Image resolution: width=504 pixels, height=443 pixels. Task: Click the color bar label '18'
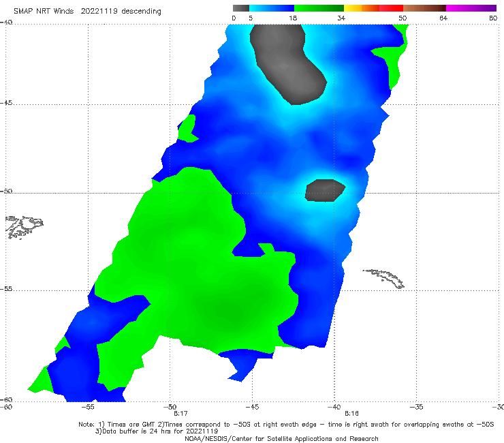(x=293, y=18)
